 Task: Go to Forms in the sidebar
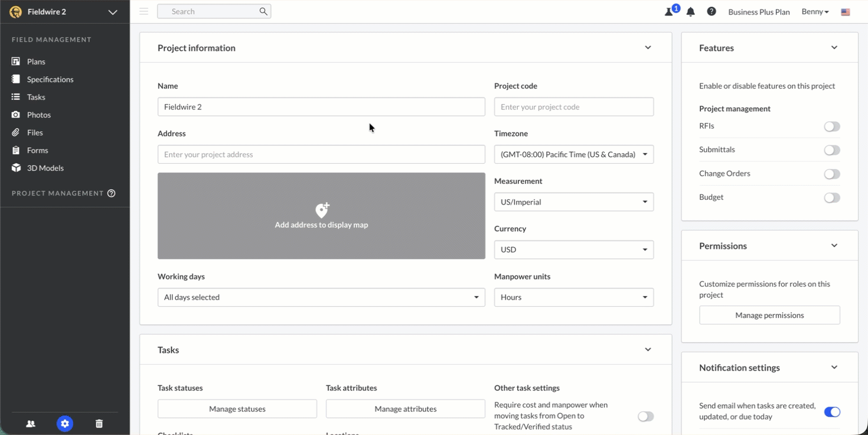click(37, 150)
